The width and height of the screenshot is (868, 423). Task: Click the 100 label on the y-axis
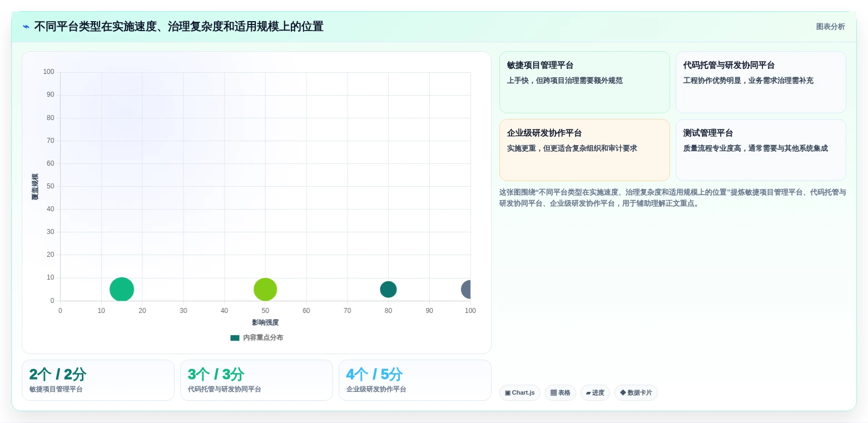(48, 72)
